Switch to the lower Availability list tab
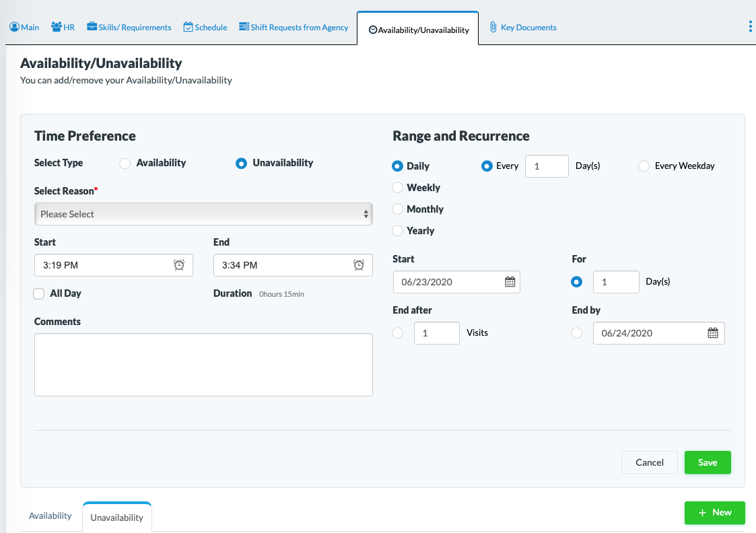 (50, 516)
